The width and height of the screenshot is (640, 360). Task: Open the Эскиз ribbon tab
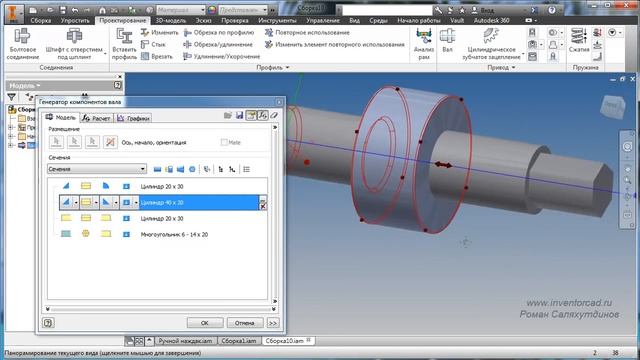pyautogui.click(x=203, y=20)
